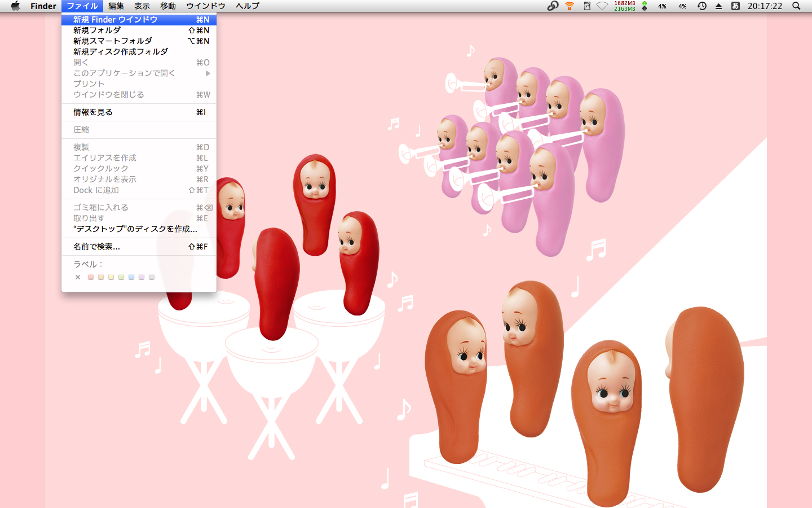The width and height of the screenshot is (812, 508).
Task: Click the disabled エイリアスを作成 item
Action: tap(139, 157)
